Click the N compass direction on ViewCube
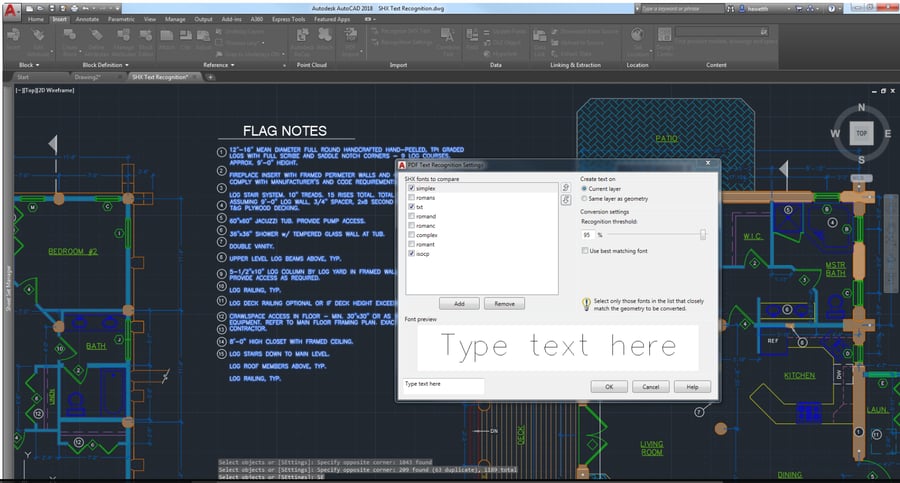900x483 pixels. [861, 107]
